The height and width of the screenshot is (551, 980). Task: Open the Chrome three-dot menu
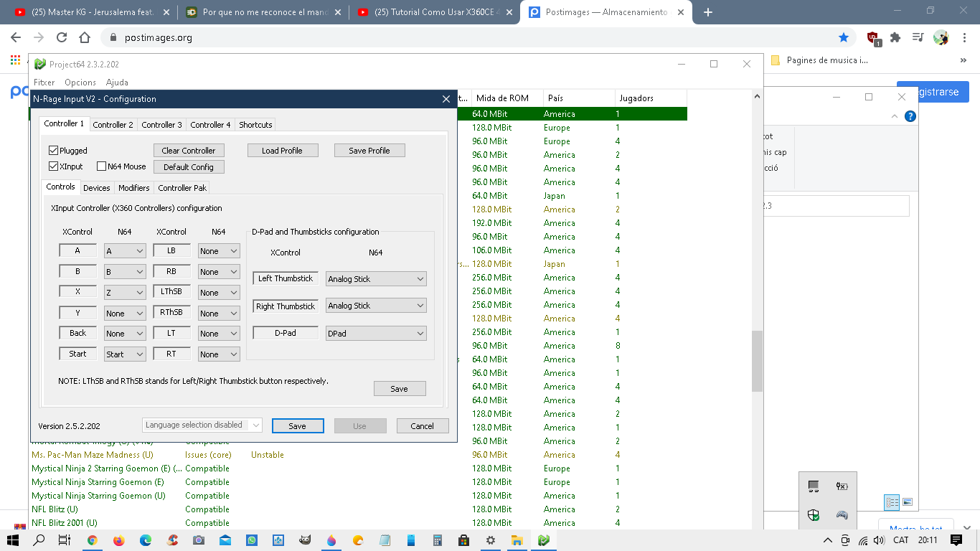963,37
